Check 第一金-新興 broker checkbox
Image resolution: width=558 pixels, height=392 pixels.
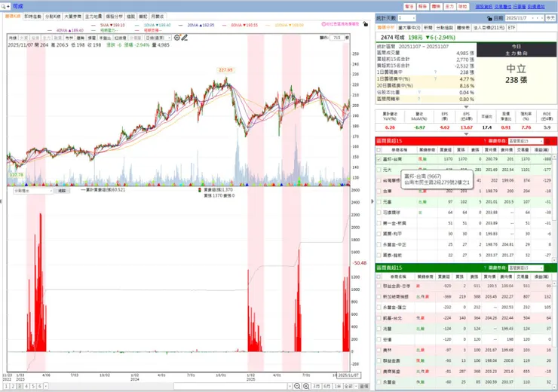pos(379,223)
